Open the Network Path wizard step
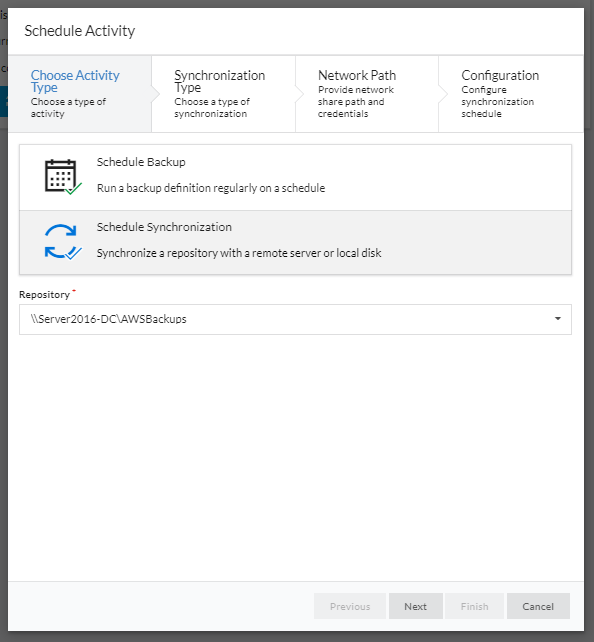This screenshot has width=594, height=642. 367,94
